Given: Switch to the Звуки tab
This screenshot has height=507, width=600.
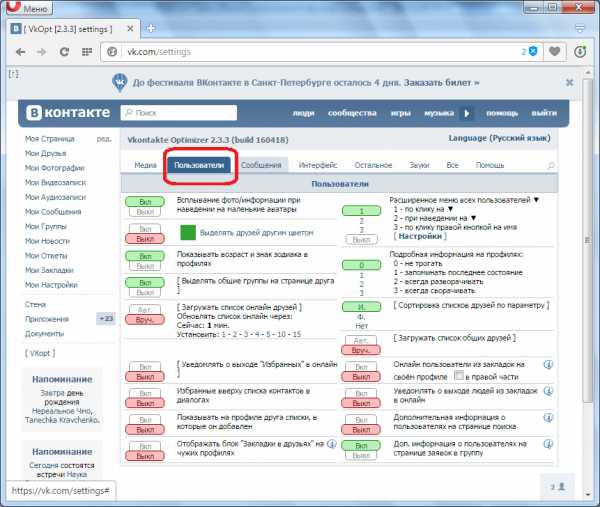Looking at the screenshot, I should point(419,165).
